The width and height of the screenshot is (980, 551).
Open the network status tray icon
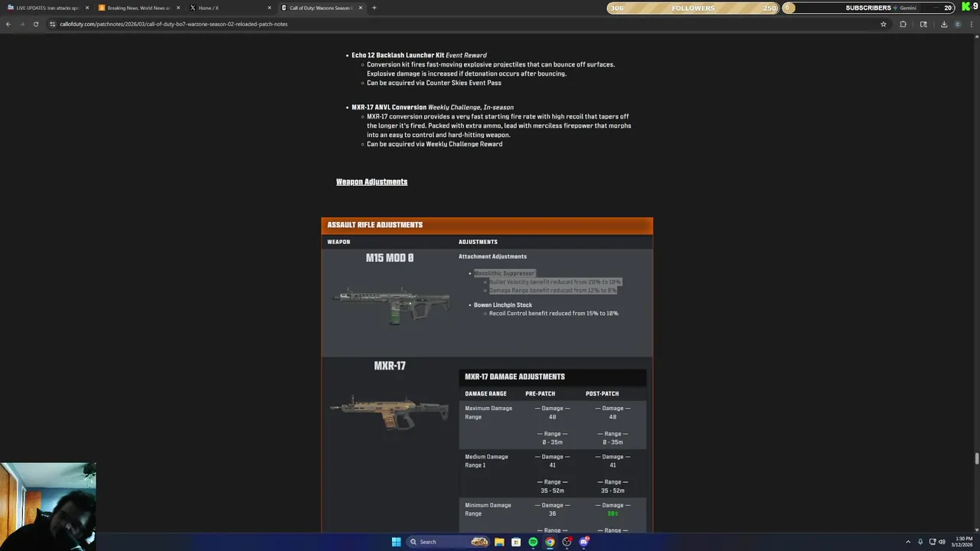coord(932,542)
